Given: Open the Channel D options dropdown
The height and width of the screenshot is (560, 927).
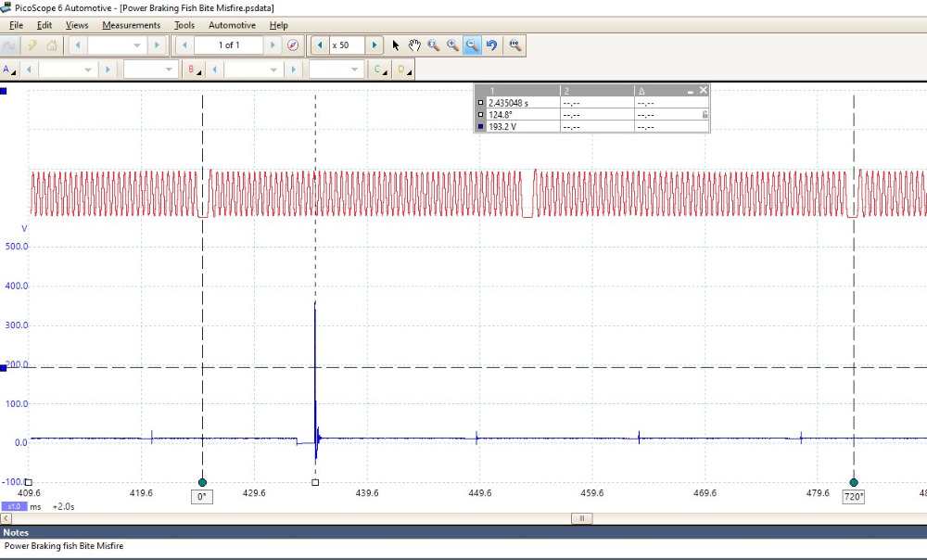Looking at the screenshot, I should coord(403,70).
